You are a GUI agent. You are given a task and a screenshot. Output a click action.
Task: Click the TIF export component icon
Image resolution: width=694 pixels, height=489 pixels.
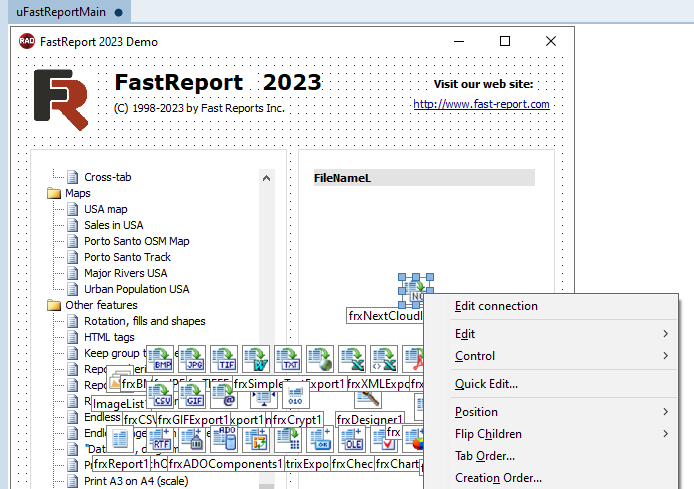[226, 359]
